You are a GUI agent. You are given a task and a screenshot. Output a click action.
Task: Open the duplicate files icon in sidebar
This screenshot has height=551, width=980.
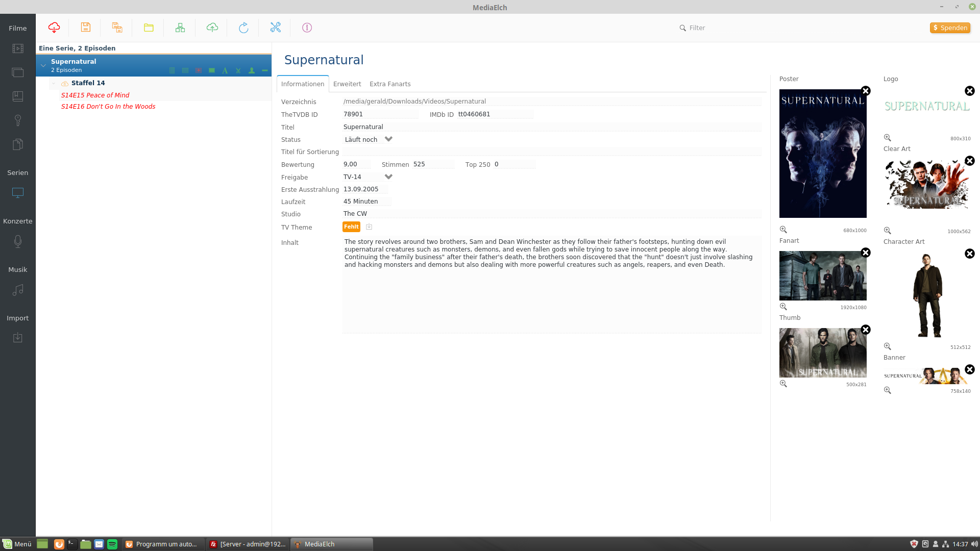[x=18, y=144]
